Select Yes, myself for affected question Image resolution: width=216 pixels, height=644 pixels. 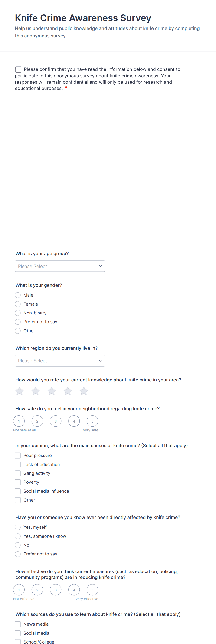coord(18,527)
